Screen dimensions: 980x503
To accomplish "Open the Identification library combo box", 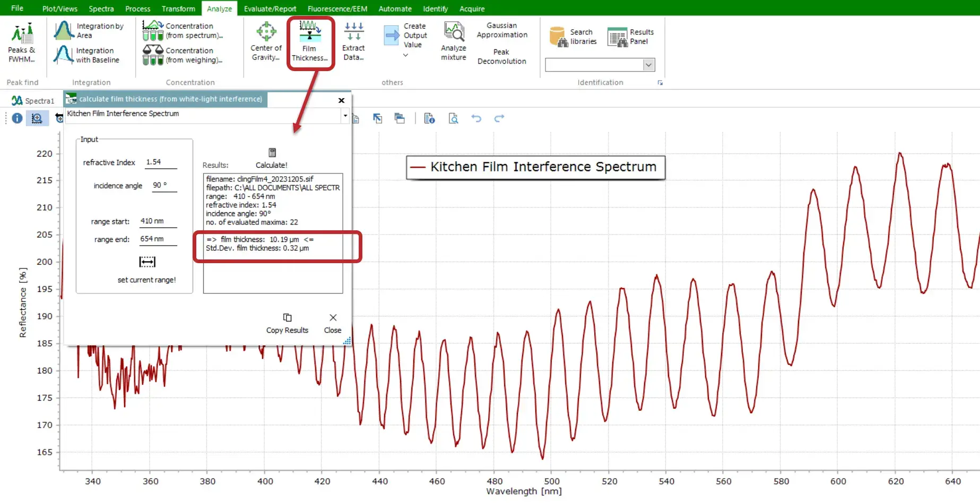I will pos(600,65).
